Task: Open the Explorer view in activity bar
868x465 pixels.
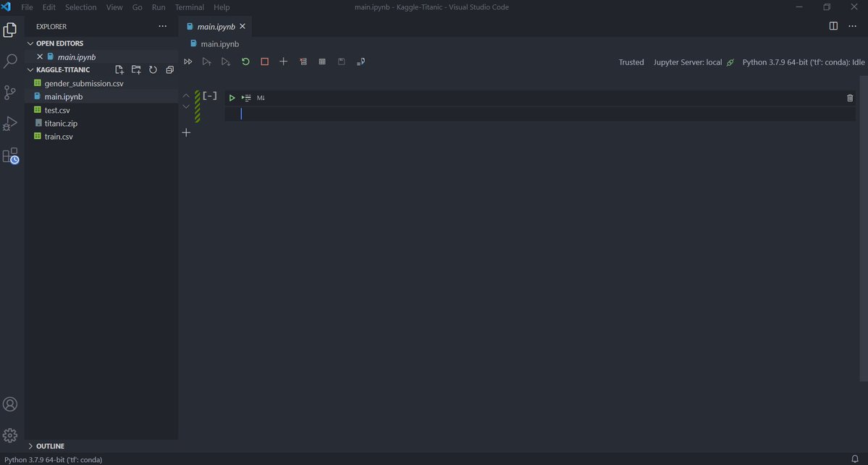Action: [x=10, y=30]
